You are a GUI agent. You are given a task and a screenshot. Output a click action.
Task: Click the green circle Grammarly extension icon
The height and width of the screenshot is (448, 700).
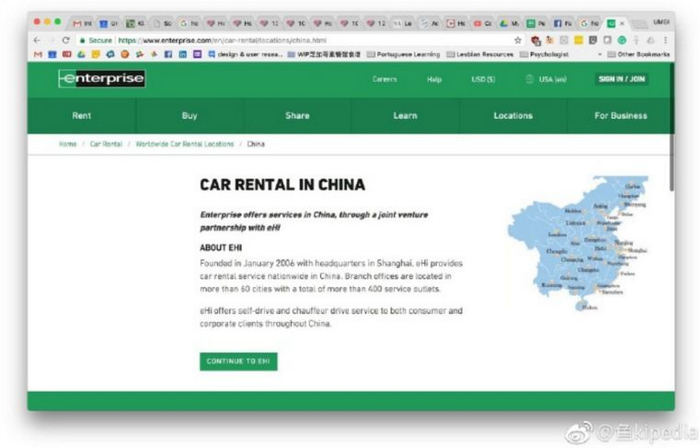(621, 40)
